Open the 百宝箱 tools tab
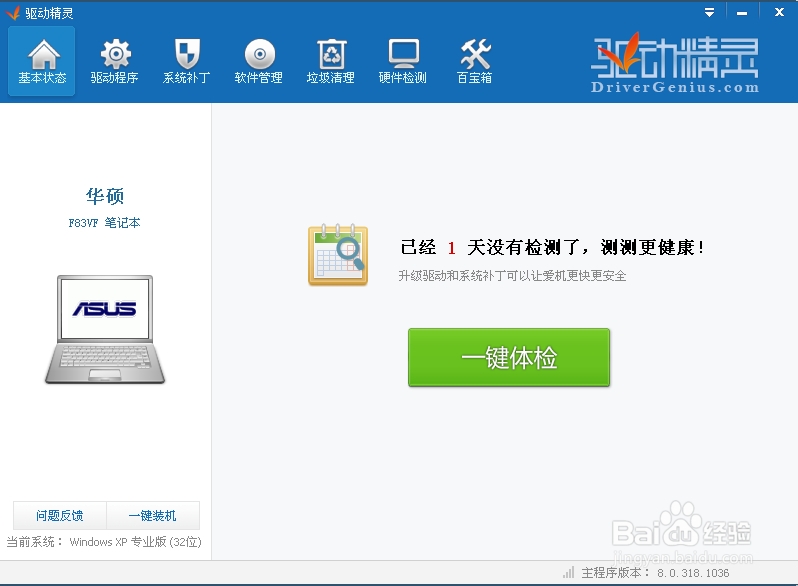Viewport: 798px width, 586px height. pyautogui.click(x=474, y=61)
